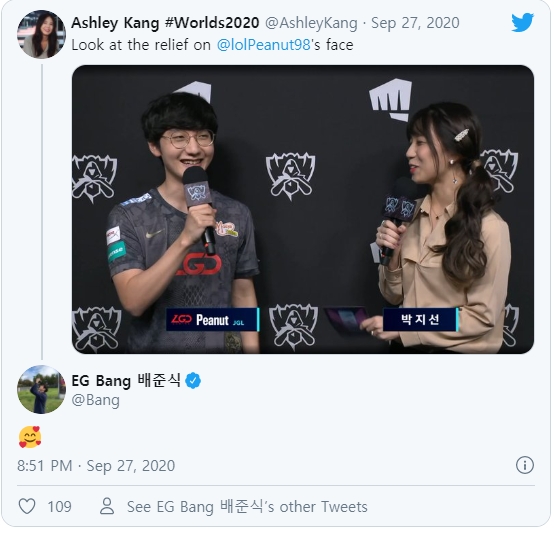Open EG Bang's profile avatar
The width and height of the screenshot is (555, 533).
click(41, 390)
